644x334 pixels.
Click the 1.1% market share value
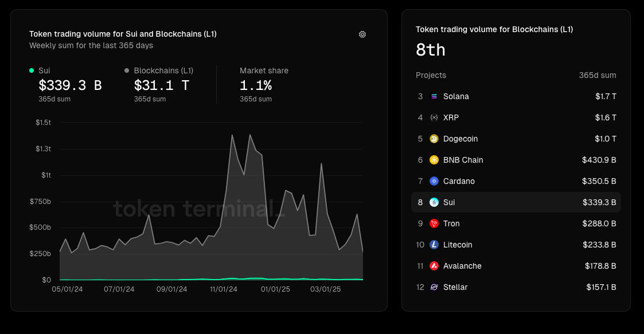256,85
